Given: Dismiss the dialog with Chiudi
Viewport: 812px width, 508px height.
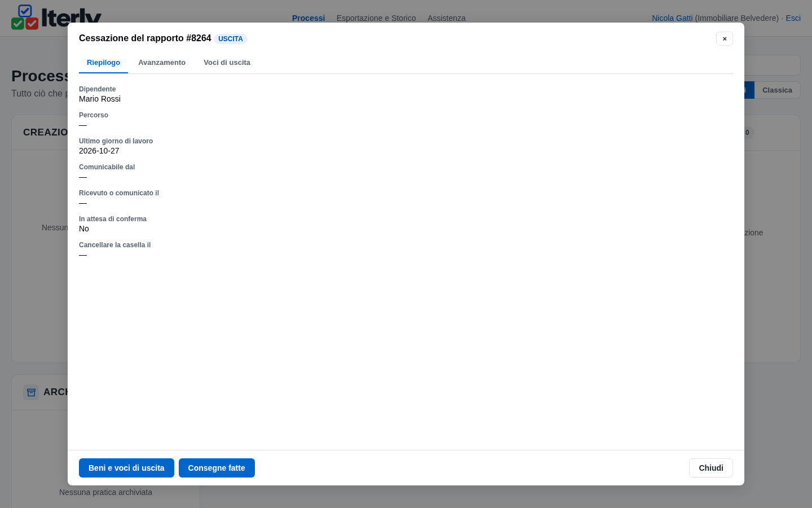Looking at the screenshot, I should point(711,468).
